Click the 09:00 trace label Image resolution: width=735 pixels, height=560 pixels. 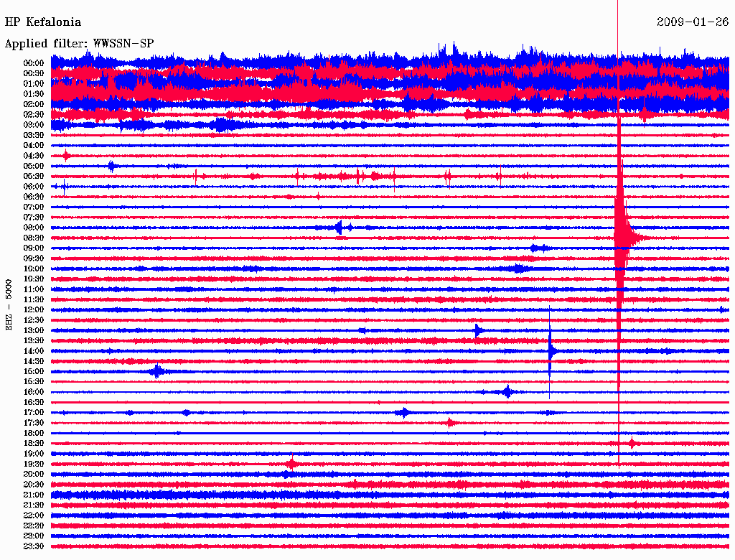tap(34, 248)
